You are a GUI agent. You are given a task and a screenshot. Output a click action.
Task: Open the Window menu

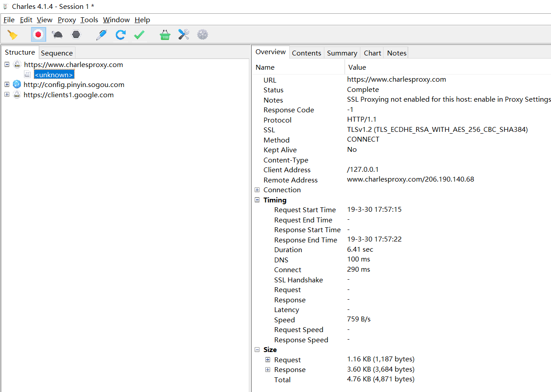point(116,20)
